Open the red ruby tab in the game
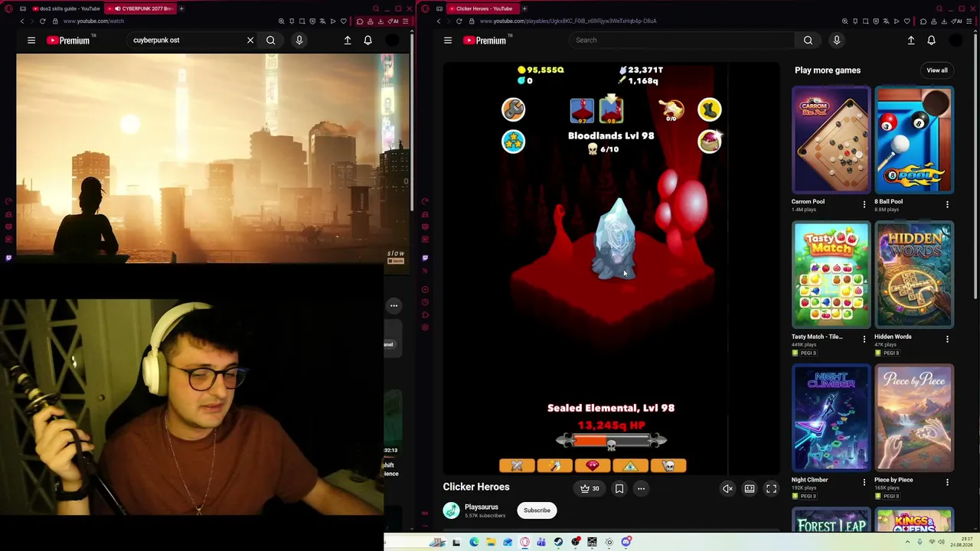Screen dimensions: 980x551 pos(593,465)
